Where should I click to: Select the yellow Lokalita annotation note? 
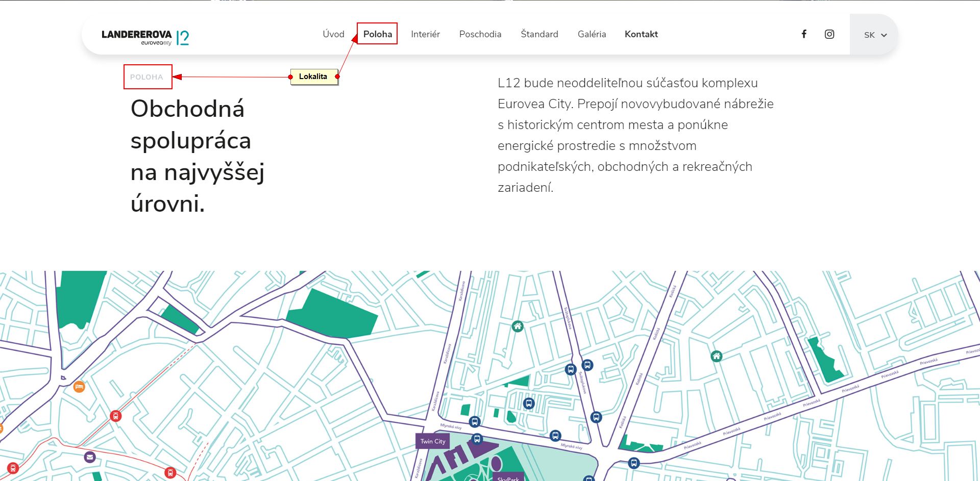point(313,77)
